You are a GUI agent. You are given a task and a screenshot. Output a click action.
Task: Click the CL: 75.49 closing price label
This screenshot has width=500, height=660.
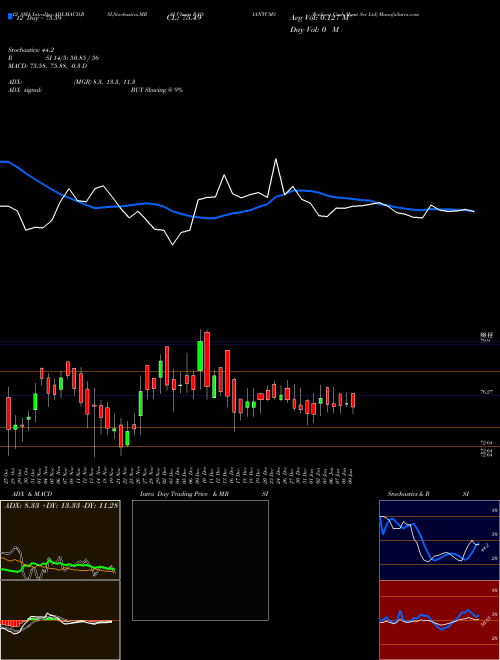point(184,18)
